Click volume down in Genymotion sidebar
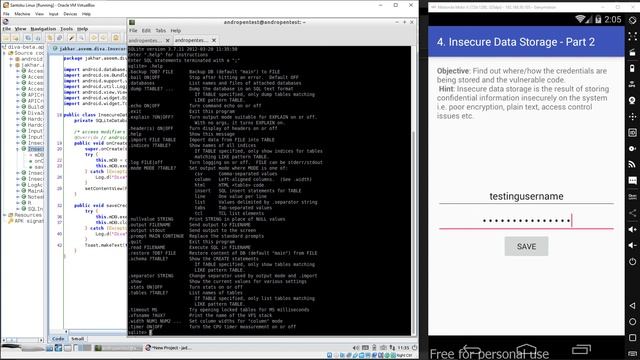The width and height of the screenshot is (640, 360). click(632, 245)
